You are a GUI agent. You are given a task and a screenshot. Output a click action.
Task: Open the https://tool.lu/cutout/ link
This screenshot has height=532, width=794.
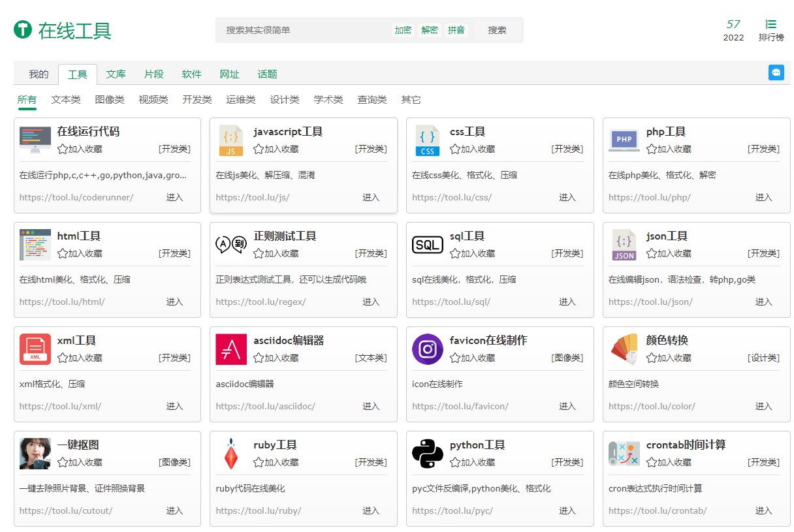[x=66, y=510]
